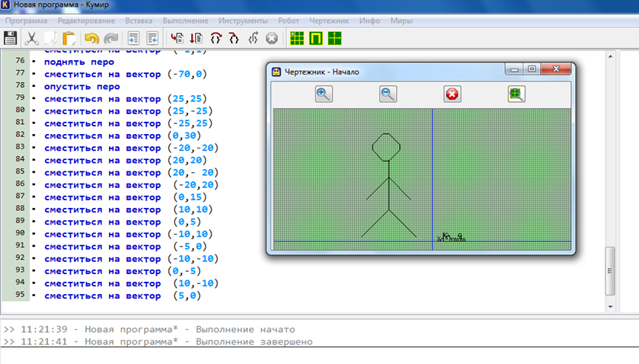This screenshot has width=639, height=364.
Task: Click the editor scrollbar up arrow
Action: (x=610, y=56)
